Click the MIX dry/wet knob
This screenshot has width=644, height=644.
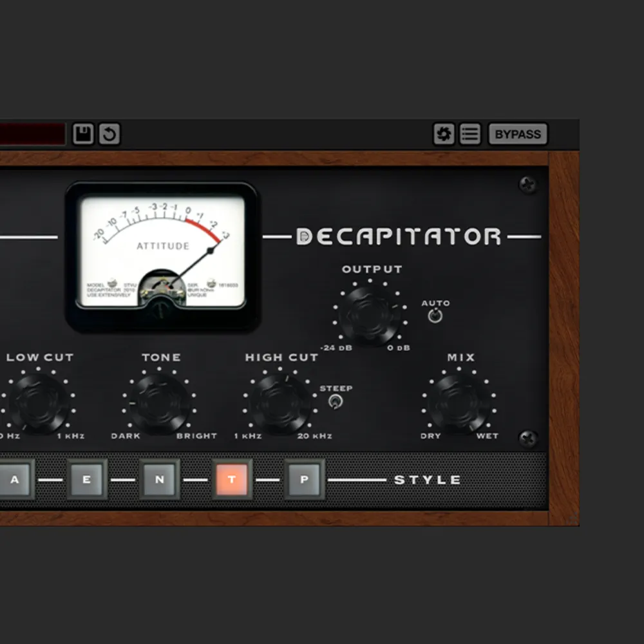[x=459, y=404]
